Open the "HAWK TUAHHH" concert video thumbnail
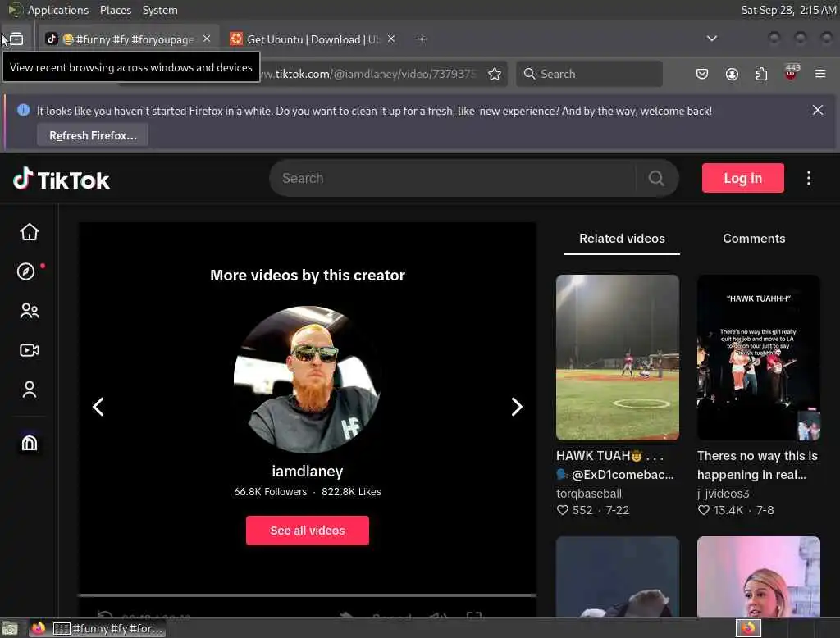The height and width of the screenshot is (638, 840). pyautogui.click(x=758, y=358)
